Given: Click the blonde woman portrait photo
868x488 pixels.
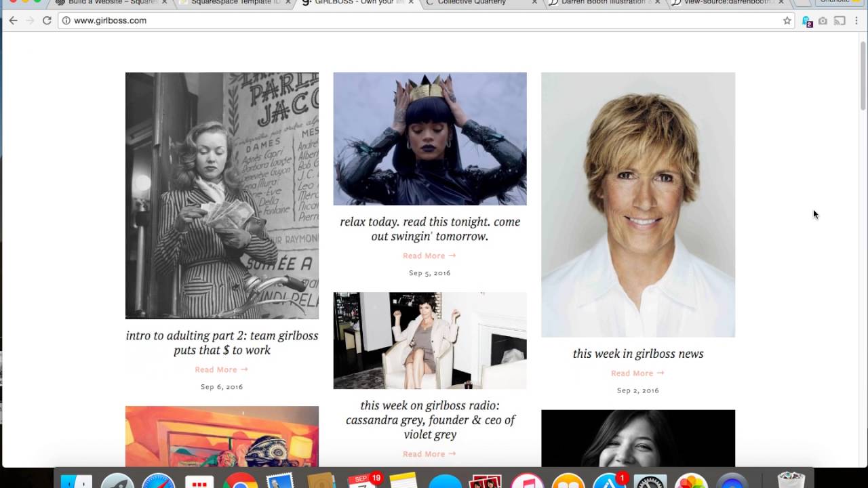Looking at the screenshot, I should click(x=638, y=205).
